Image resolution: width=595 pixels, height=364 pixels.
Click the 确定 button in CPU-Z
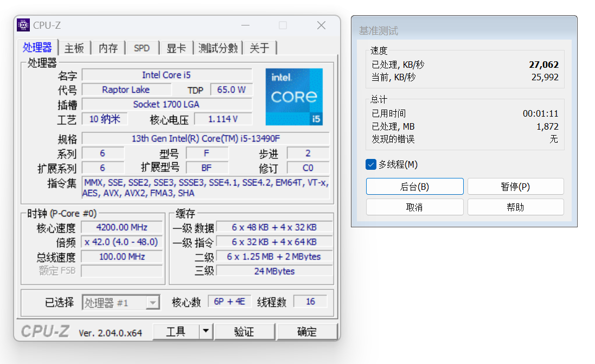[x=307, y=331]
